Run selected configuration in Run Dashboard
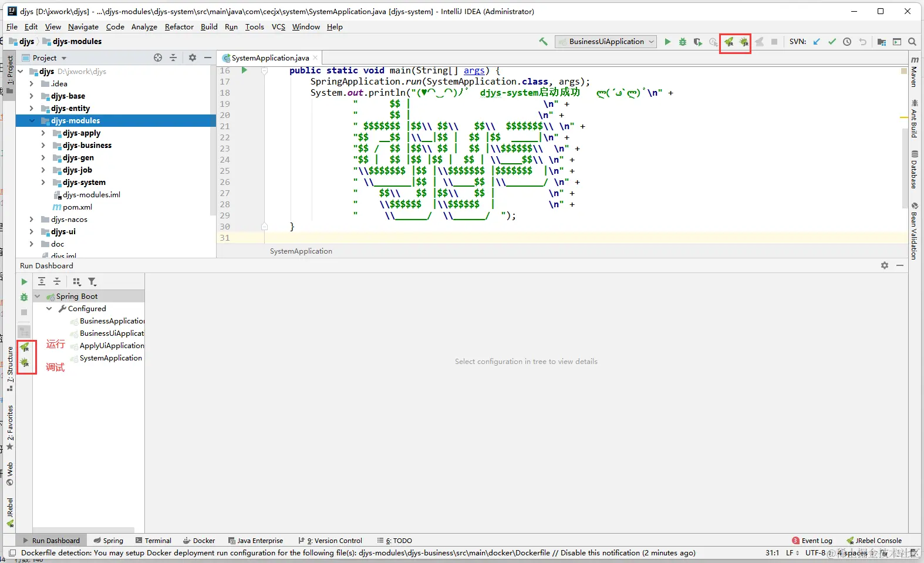This screenshot has height=563, width=924. point(24,282)
